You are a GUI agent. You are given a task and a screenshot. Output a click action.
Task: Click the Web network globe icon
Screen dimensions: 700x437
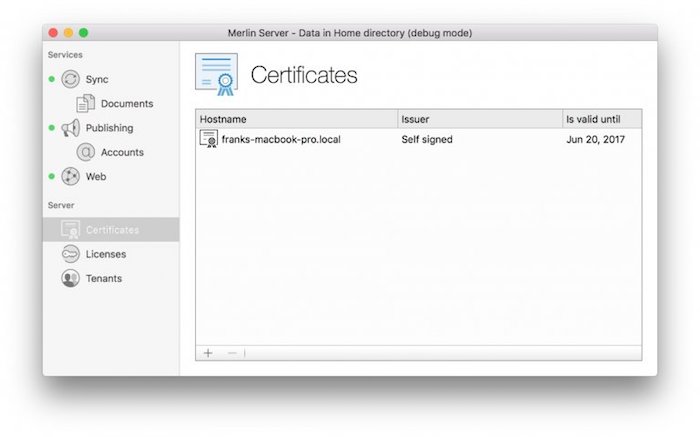71,176
